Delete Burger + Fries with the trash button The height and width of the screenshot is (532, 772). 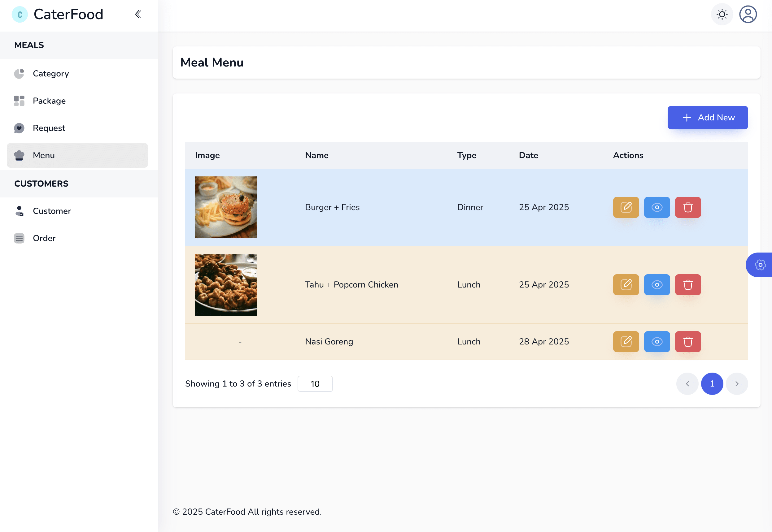coord(688,207)
